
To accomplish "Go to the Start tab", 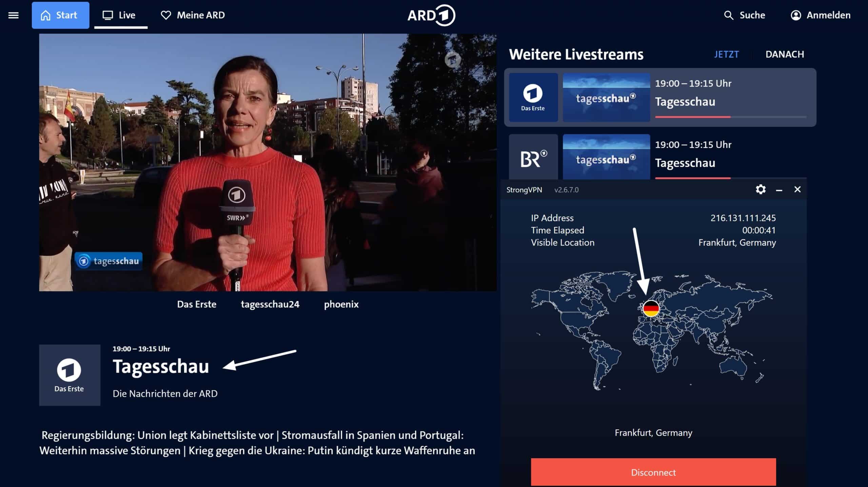I will tap(60, 15).
